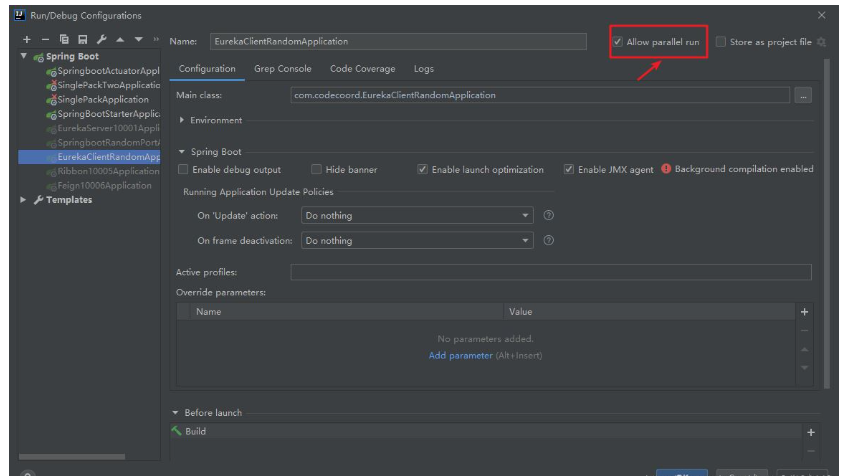850x476 pixels.
Task: Enable the debug output checkbox
Action: (183, 170)
